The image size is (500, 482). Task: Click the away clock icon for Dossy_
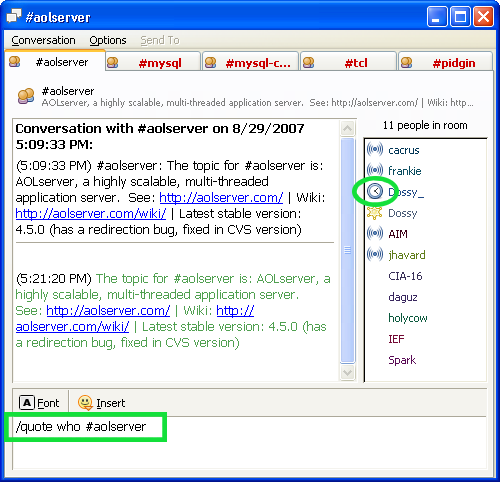click(375, 191)
